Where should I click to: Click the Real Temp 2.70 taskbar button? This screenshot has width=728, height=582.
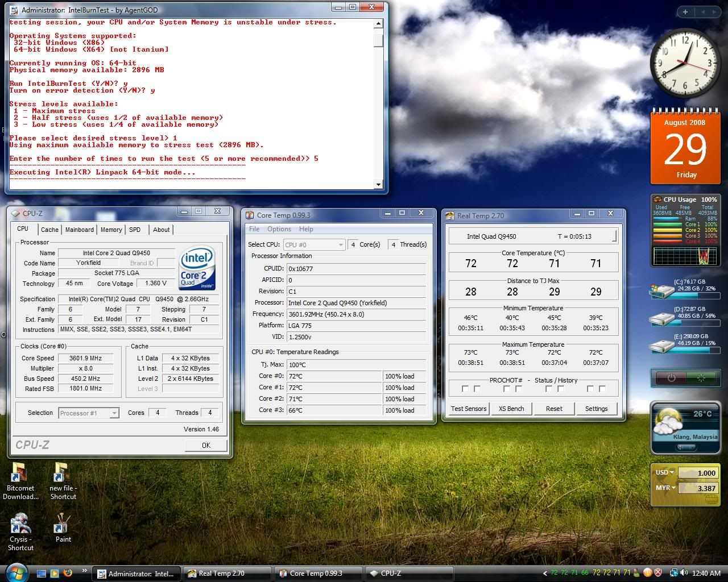coord(227,573)
